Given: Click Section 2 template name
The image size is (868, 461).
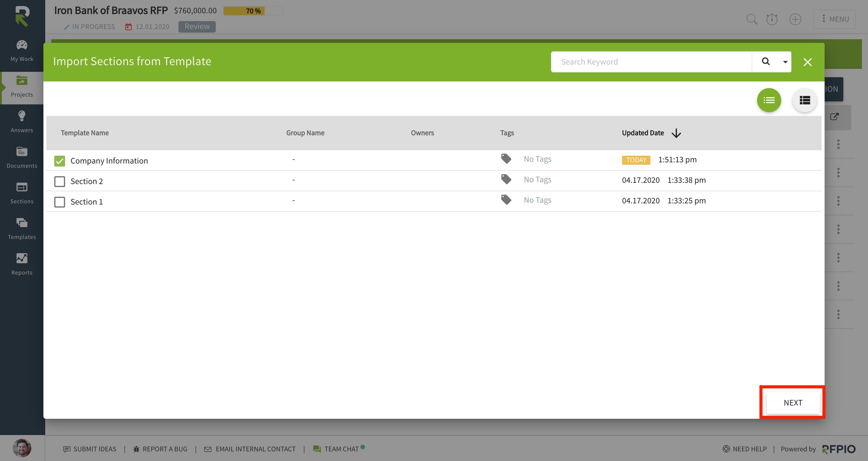Looking at the screenshot, I should tap(86, 181).
